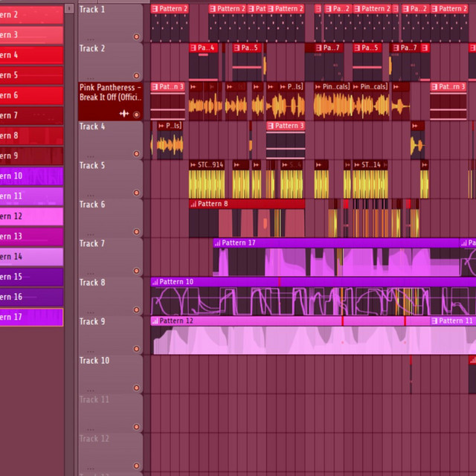Screen dimensions: 476x476
Task: Click the dimmed 'Track 12' track name
Action: click(94, 439)
